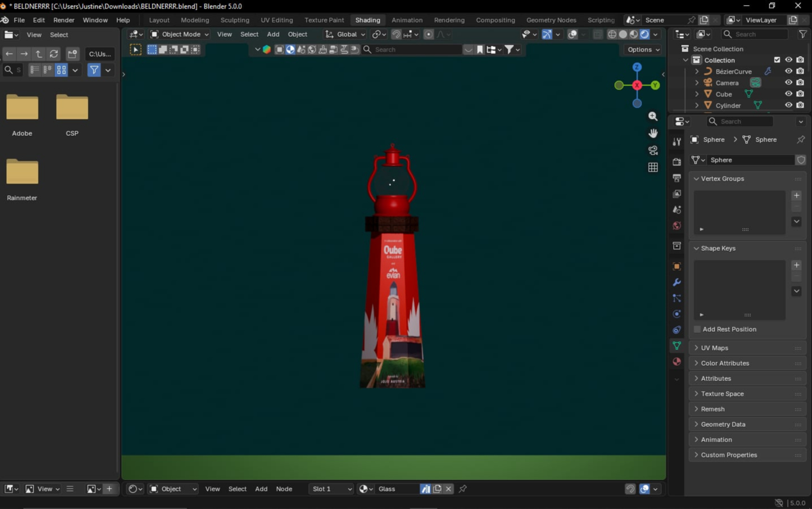Switch file browser to thumbnail view

coord(61,70)
